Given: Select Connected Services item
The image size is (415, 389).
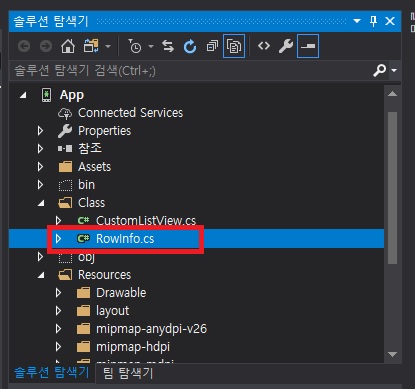Looking at the screenshot, I should click(x=130, y=113).
